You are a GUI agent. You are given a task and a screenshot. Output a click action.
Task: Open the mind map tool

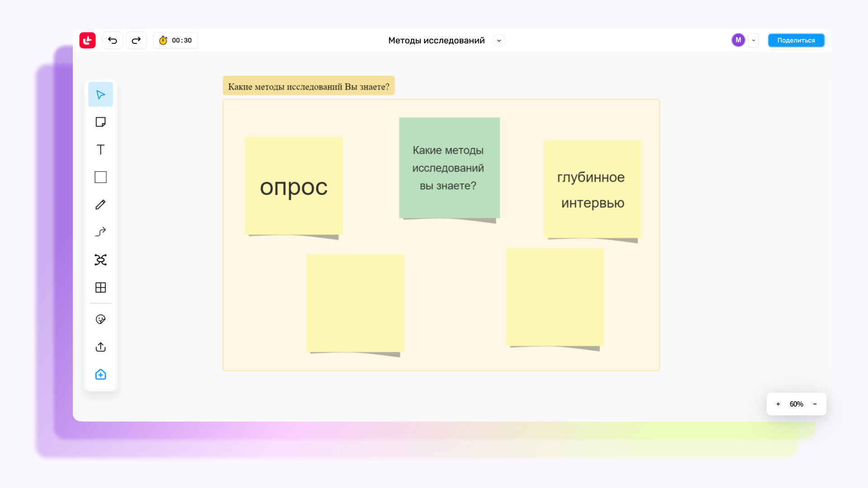100,260
